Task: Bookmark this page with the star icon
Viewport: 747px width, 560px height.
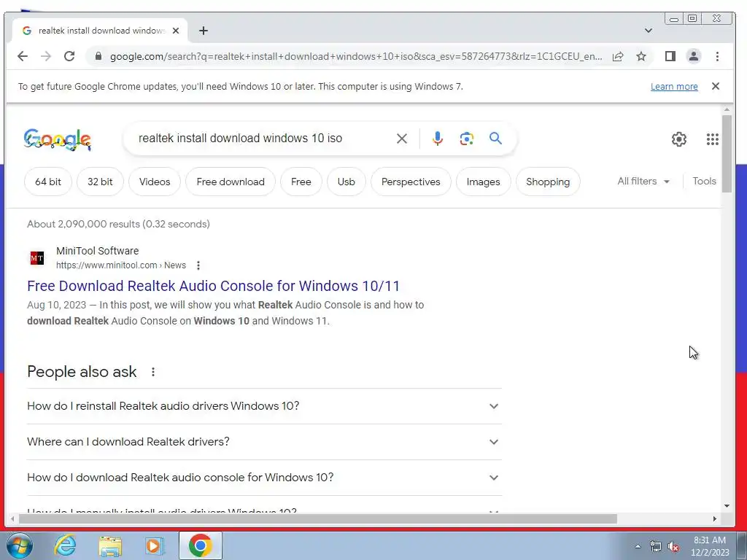Action: coord(641,56)
